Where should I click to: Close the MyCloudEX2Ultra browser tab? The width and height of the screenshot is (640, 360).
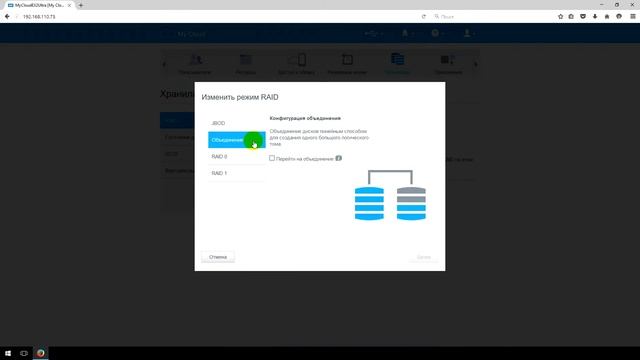coord(69,5)
